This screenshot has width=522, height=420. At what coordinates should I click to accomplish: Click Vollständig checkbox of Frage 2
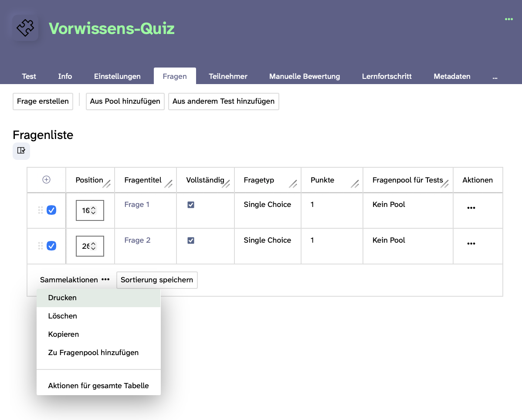coord(191,240)
